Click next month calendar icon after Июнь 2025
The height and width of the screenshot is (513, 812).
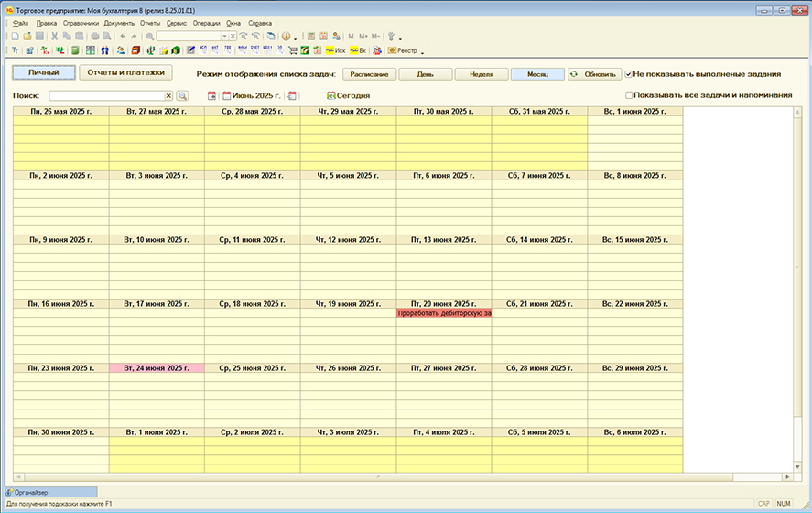point(292,95)
